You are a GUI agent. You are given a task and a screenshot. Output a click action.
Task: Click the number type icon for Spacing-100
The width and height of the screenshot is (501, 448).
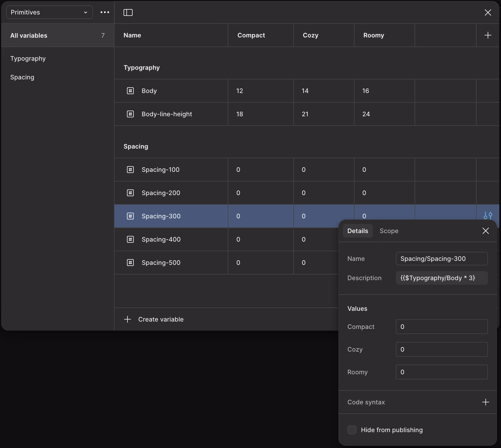point(130,170)
